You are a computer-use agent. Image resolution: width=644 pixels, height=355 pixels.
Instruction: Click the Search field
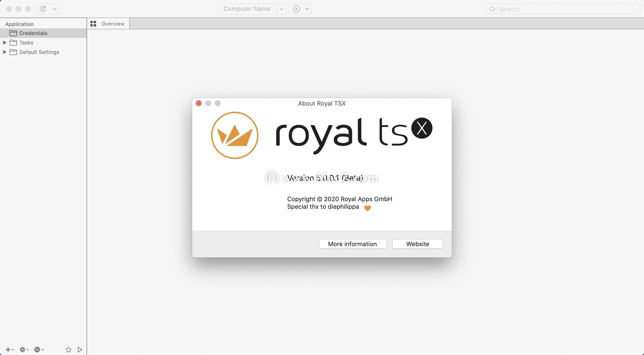click(x=563, y=9)
